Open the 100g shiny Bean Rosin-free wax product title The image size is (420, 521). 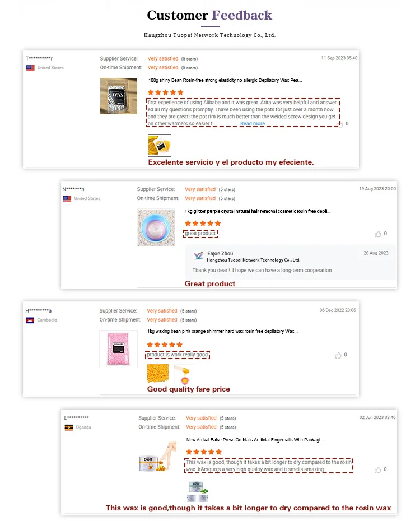[x=225, y=80]
